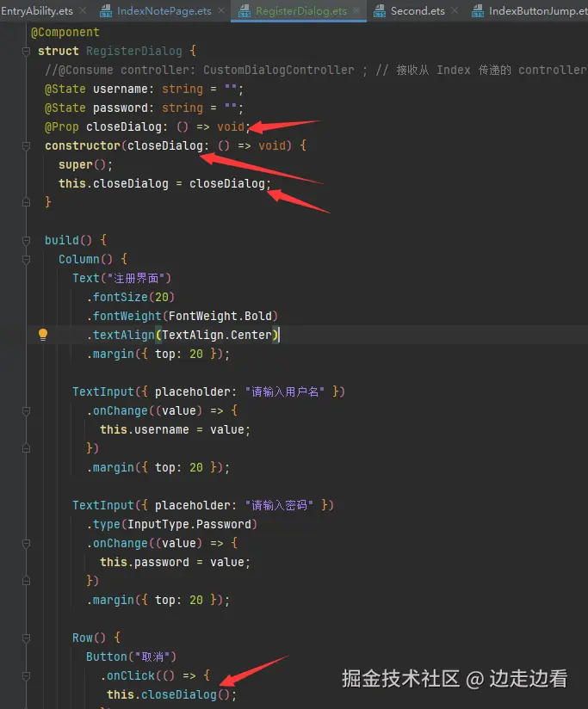The image size is (588, 709).
Task: Click .textAlign(TextAlign.Center) line
Action: pos(183,336)
